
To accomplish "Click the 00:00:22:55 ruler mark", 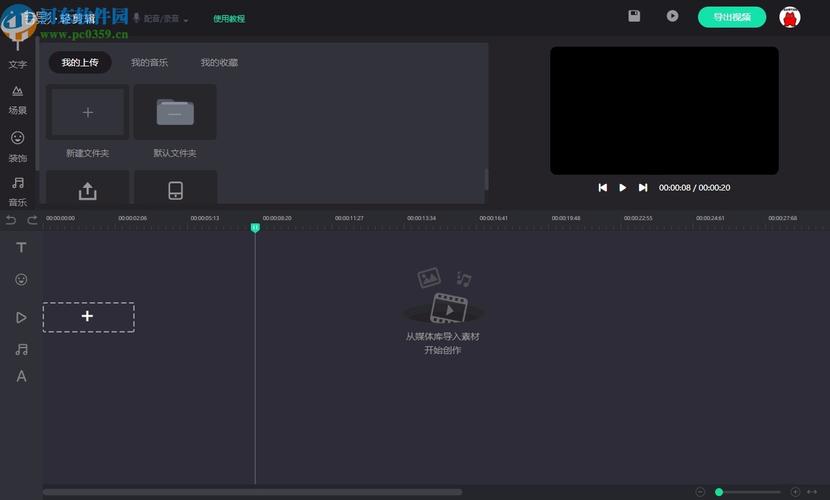I will [638, 218].
